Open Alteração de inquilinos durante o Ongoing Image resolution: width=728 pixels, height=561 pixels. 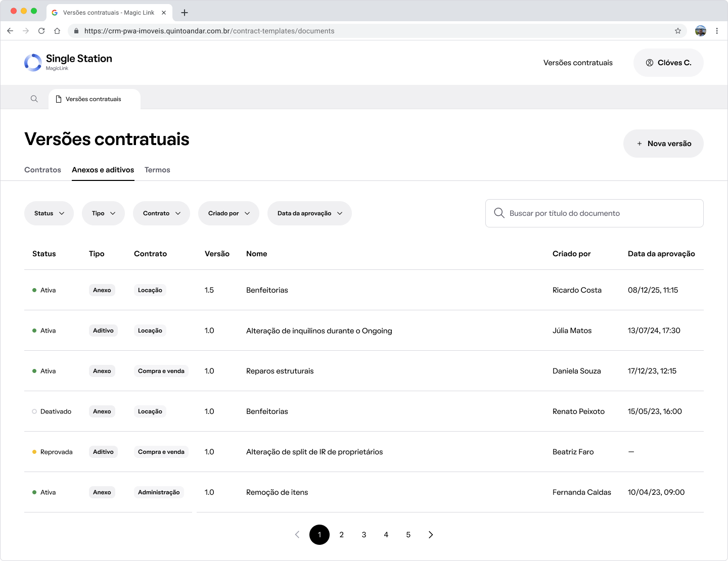(319, 331)
